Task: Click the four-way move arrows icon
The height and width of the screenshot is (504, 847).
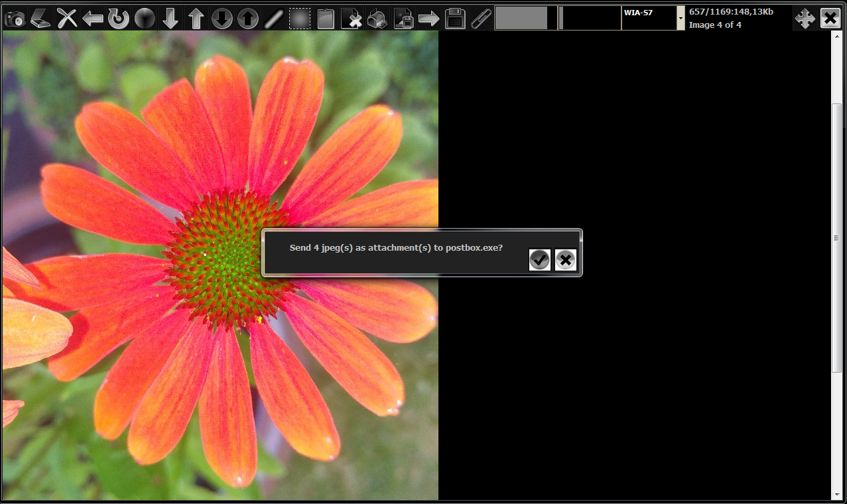Action: 805,18
